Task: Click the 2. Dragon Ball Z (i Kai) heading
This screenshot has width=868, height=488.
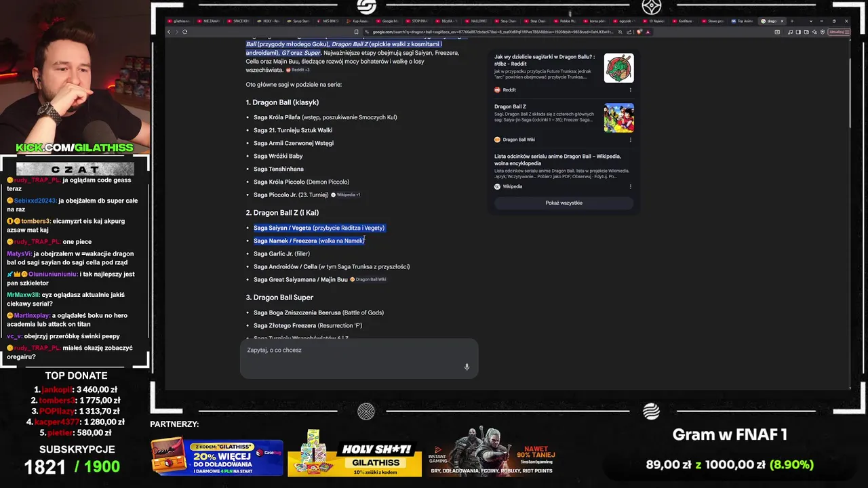Action: [282, 213]
